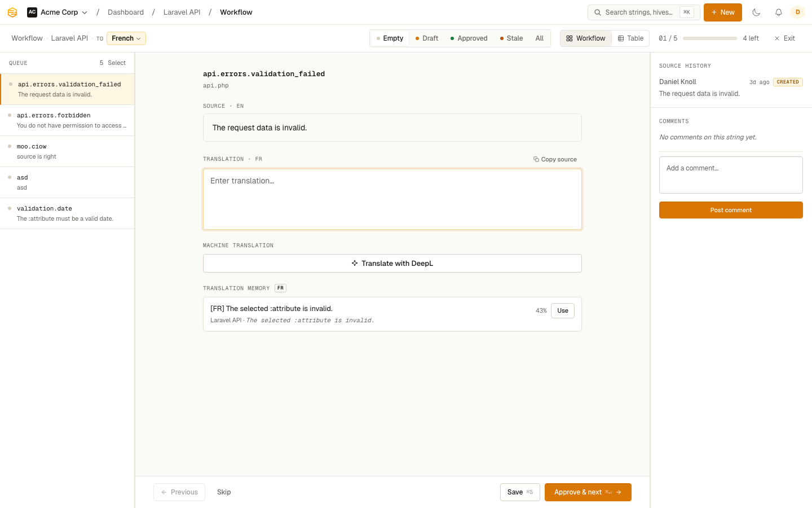Switch to the Table view toggle

[x=630, y=38]
